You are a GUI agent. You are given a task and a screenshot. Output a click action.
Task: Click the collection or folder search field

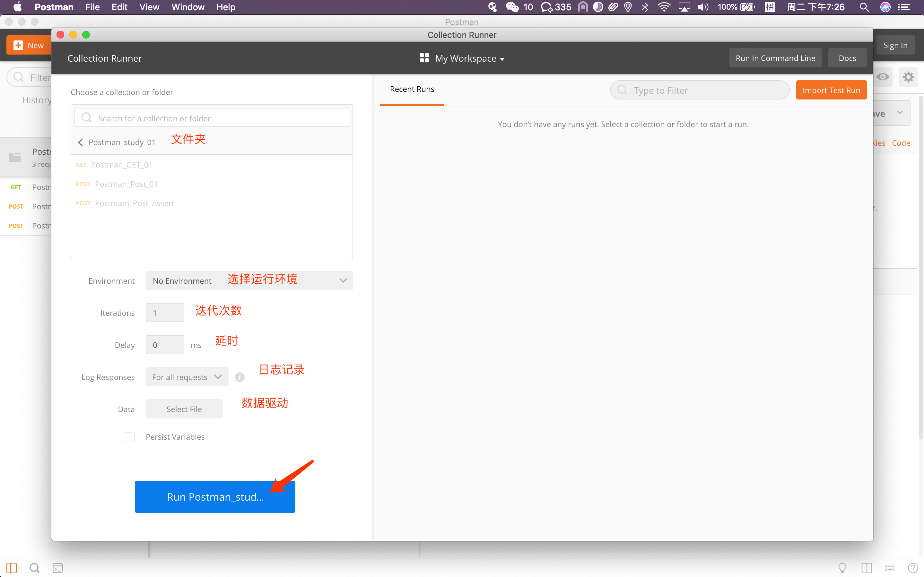pos(212,118)
